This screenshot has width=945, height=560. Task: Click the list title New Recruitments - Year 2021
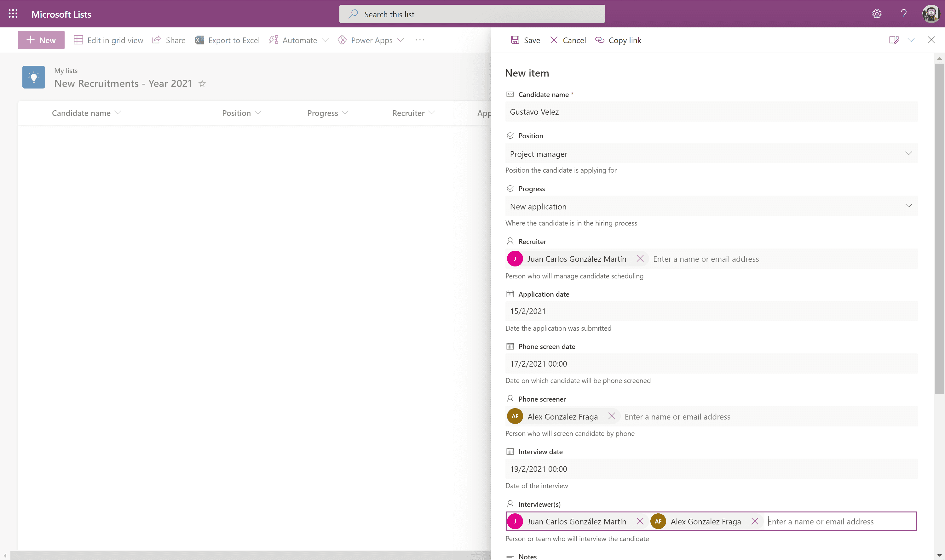click(123, 83)
